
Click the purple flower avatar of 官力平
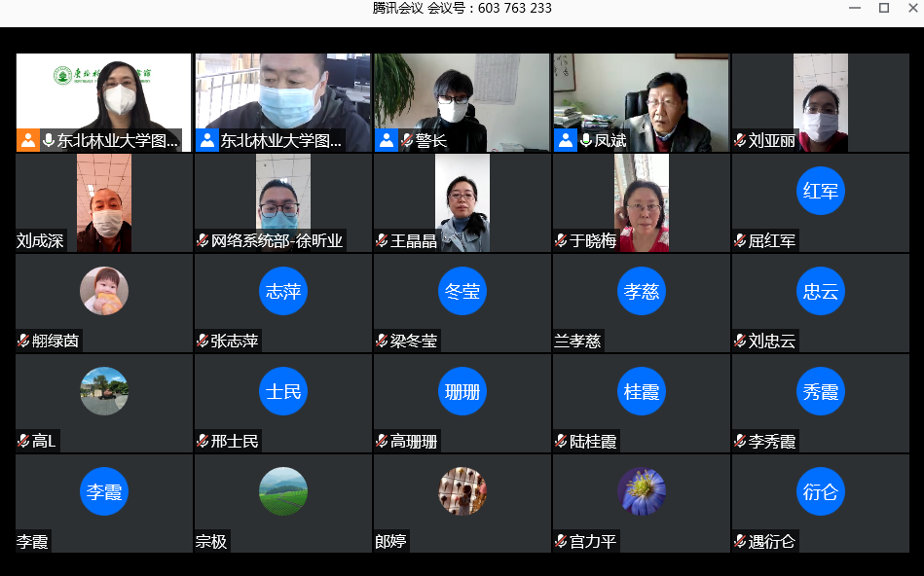(642, 491)
